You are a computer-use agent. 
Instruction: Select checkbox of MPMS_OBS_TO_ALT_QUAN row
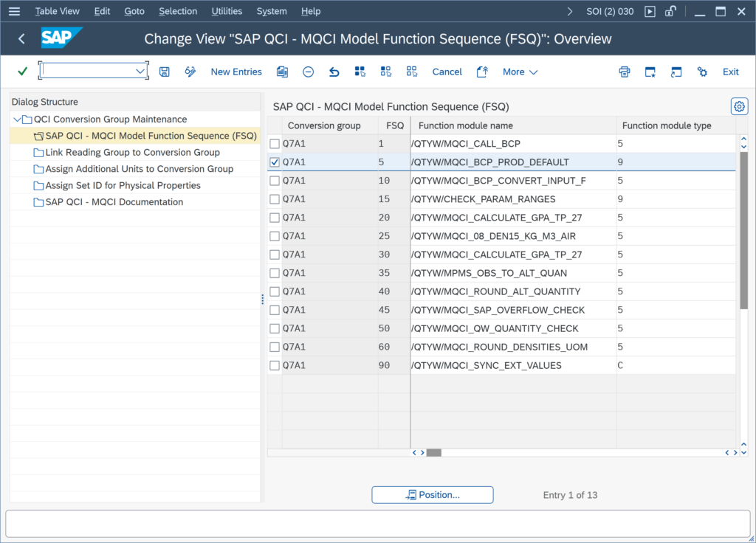pos(275,273)
